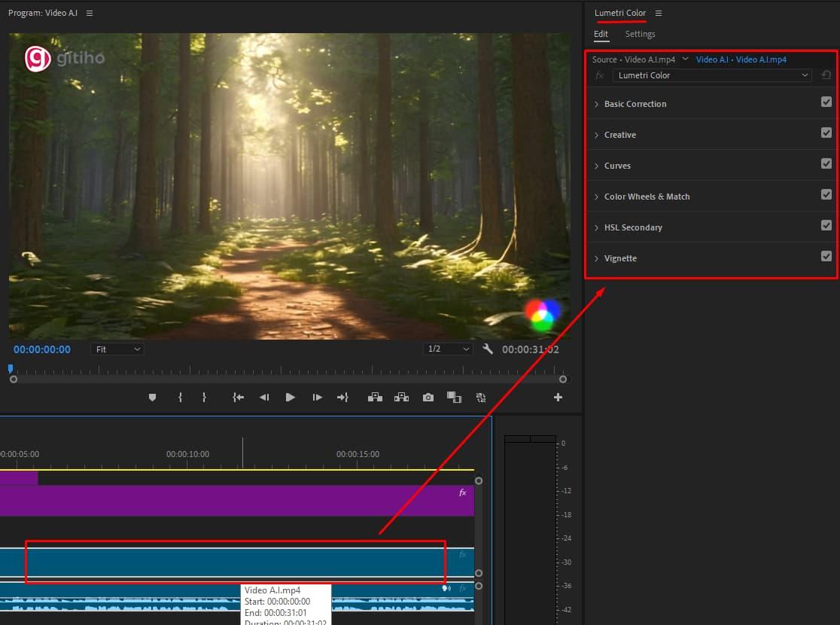Switch to the Settings tab in Lumetri Color
The height and width of the screenshot is (625, 840).
pyautogui.click(x=640, y=34)
